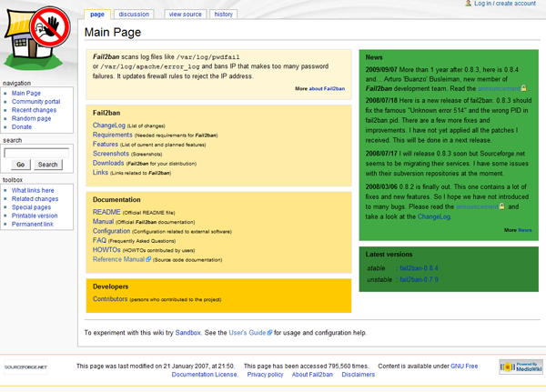The width and height of the screenshot is (546, 392).
Task: Click the Main Page heading
Action: point(113,33)
